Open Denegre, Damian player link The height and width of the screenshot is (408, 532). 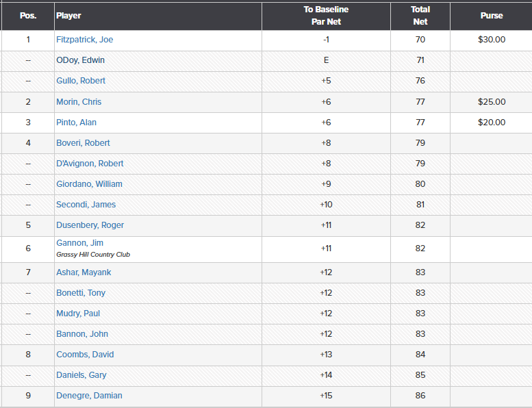point(89,396)
